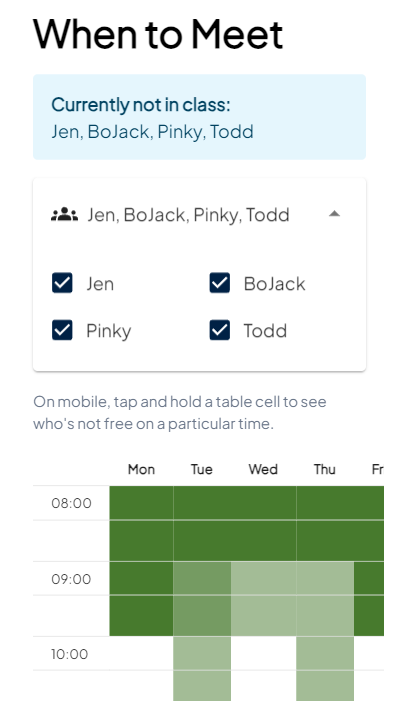Screen dimensions: 400x701
Task: Click the group people icon
Action: 64,215
